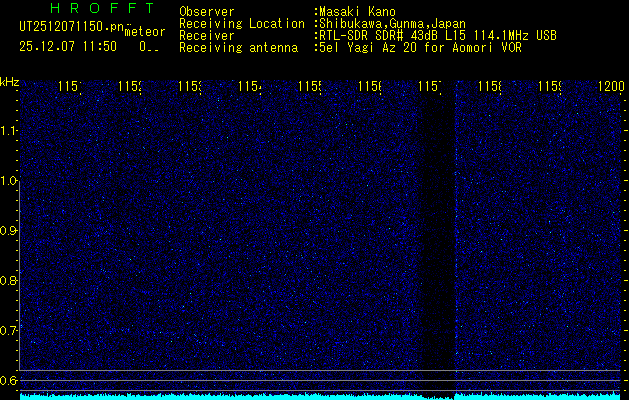Image resolution: width=629 pixels, height=400 pixels.
Task: Click the Receiving antenna label
Action: [239, 48]
